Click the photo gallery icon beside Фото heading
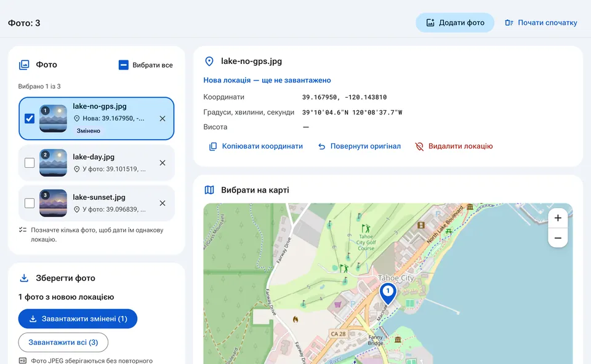This screenshot has height=364, width=591. (24, 65)
